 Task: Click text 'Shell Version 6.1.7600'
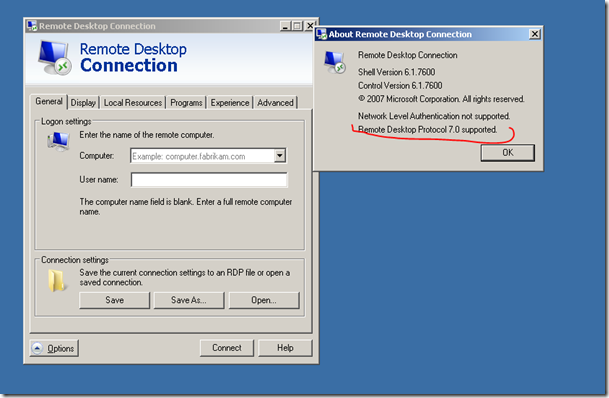click(397, 72)
